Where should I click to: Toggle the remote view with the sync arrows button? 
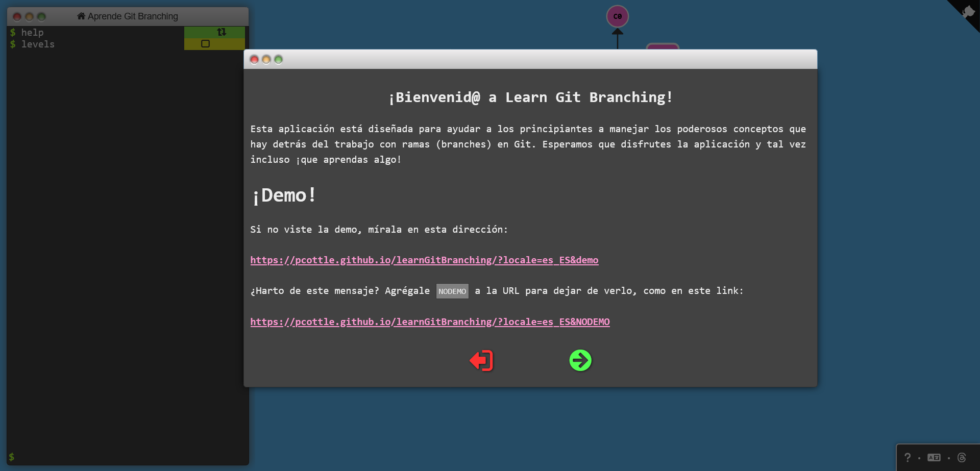click(222, 32)
